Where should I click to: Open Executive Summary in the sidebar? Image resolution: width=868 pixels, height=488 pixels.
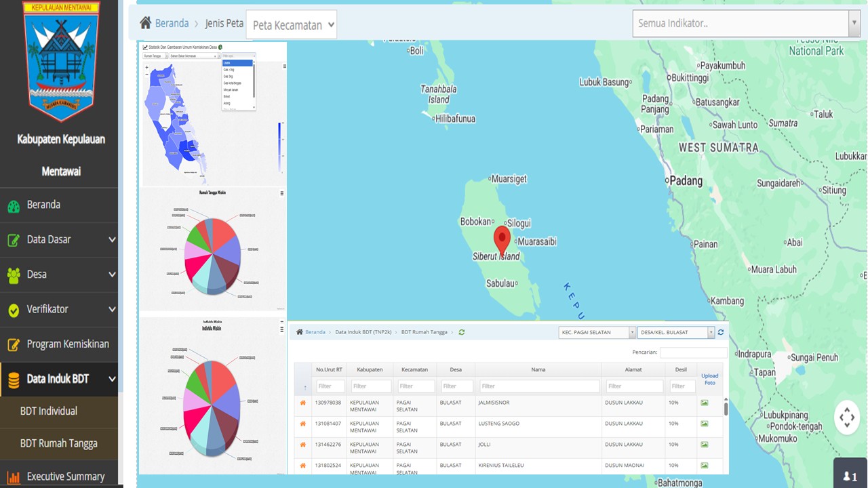coord(65,476)
